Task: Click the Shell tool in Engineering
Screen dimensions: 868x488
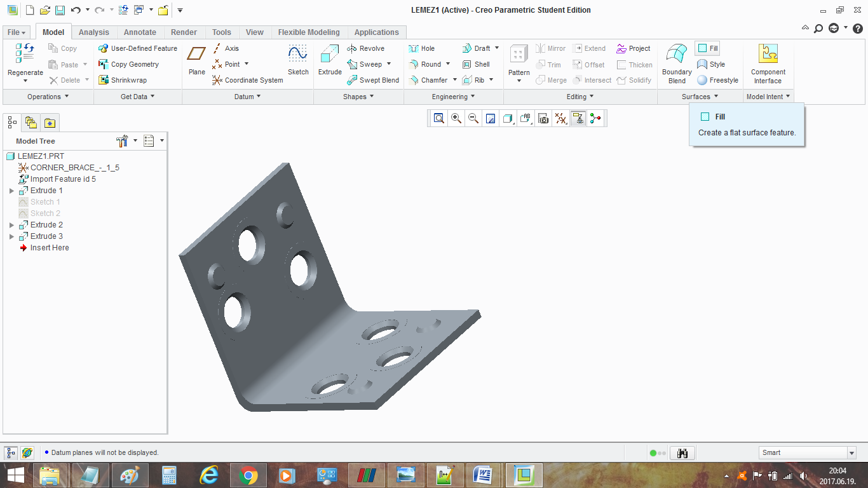Action: click(x=476, y=64)
